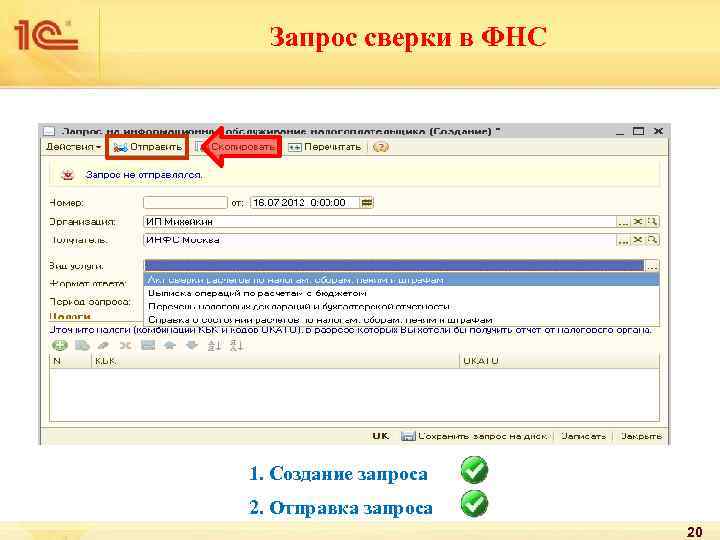Minimize the request window
The width and height of the screenshot is (720, 540).
point(620,131)
